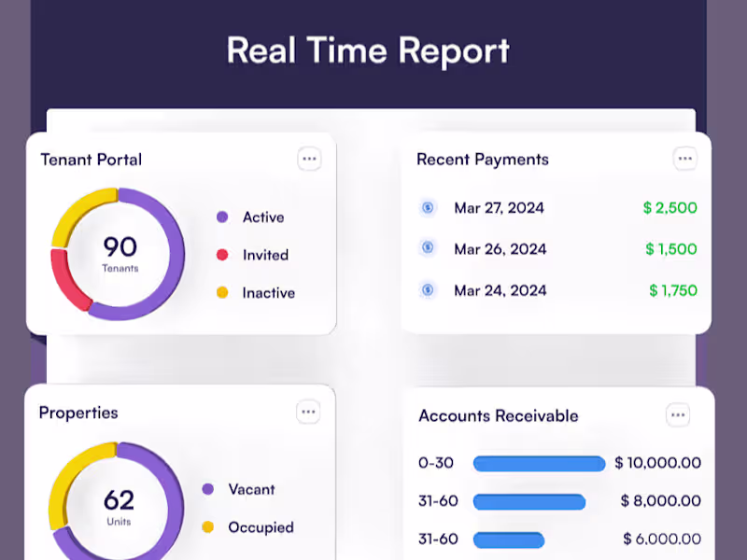Click the Accounts Receivable card title
Viewport: 747px width, 560px height.
499,415
